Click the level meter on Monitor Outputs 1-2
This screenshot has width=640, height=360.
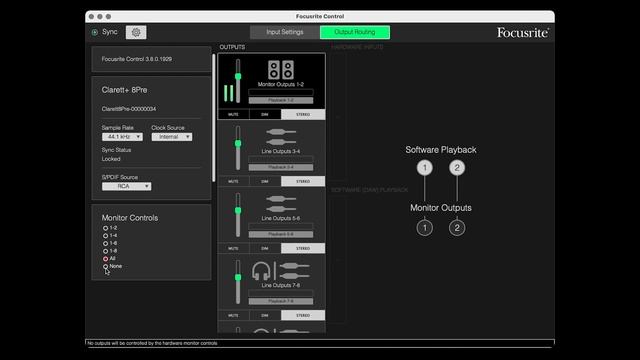229,93
